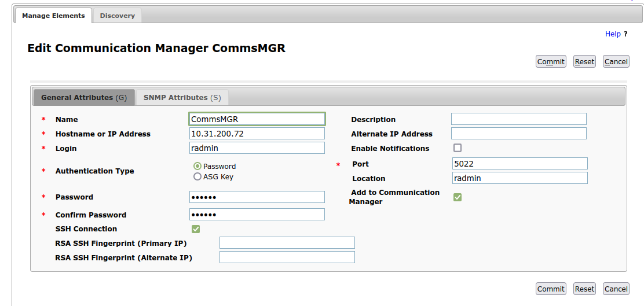Uncheck the SSH Connection checkbox
Image resolution: width=644 pixels, height=306 pixels.
(196, 229)
